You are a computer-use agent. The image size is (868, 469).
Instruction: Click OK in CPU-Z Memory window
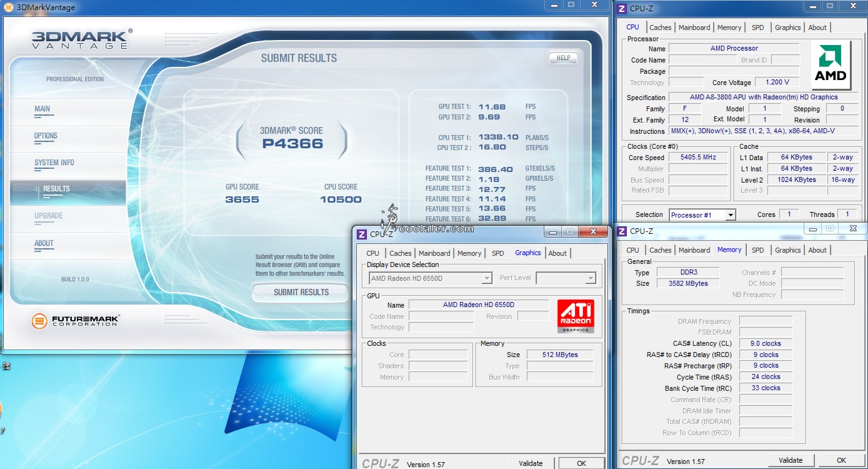point(841,460)
